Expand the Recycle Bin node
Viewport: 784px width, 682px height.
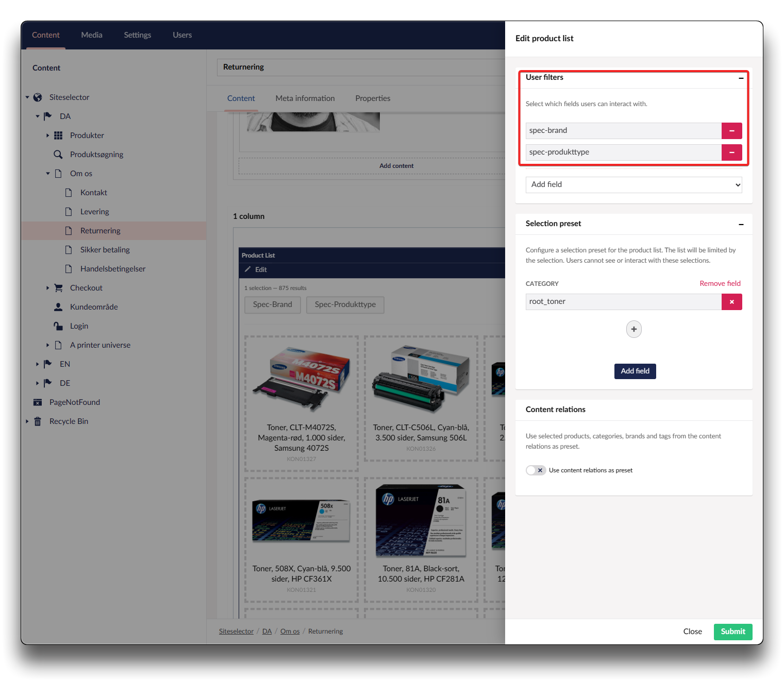(27, 421)
